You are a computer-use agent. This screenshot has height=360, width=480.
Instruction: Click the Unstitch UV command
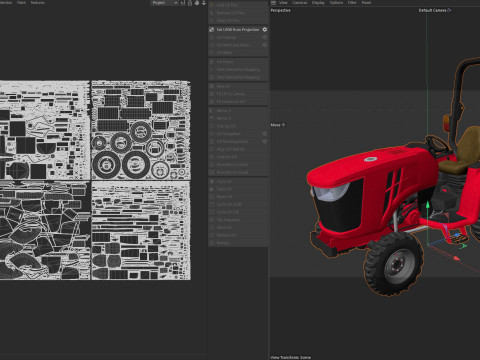click(x=238, y=157)
